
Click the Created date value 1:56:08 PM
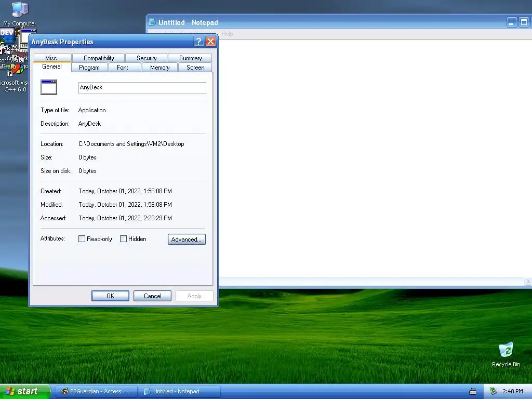pyautogui.click(x=125, y=191)
